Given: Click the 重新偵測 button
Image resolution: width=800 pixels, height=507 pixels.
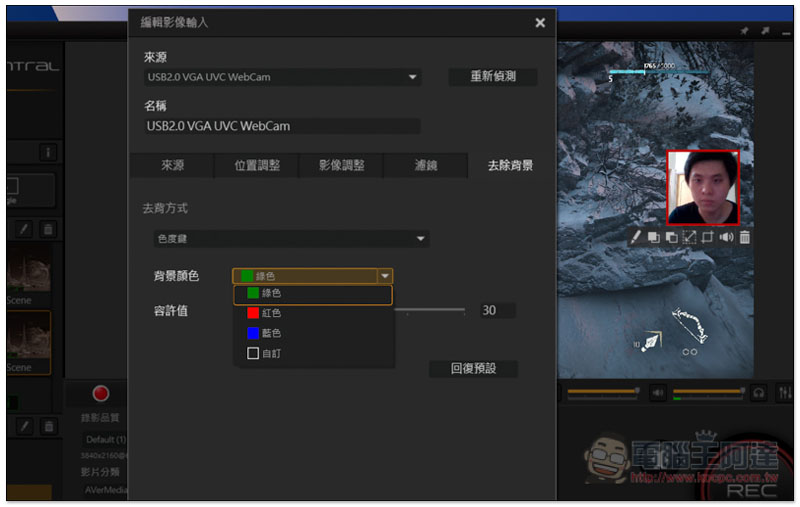Looking at the screenshot, I should (493, 77).
